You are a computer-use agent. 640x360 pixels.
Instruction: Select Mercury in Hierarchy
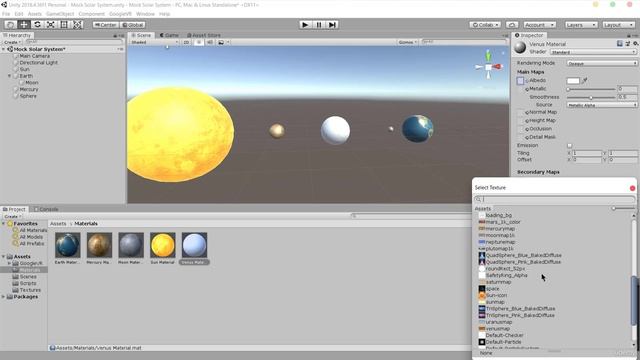[x=29, y=89]
